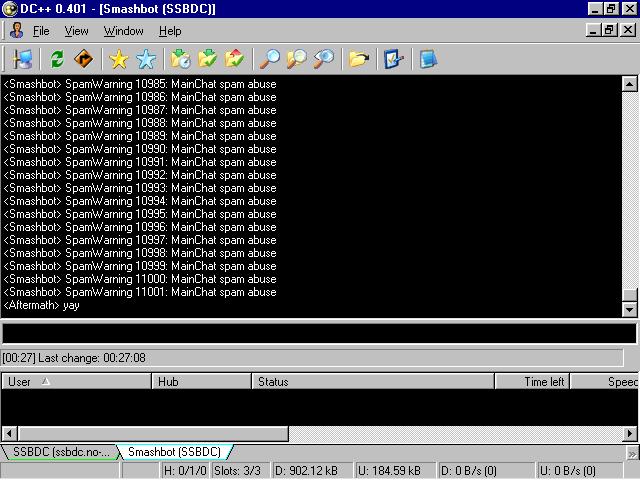Viewport: 640px width, 480px height.
Task: Sort transfers by User column
Action: (76, 382)
